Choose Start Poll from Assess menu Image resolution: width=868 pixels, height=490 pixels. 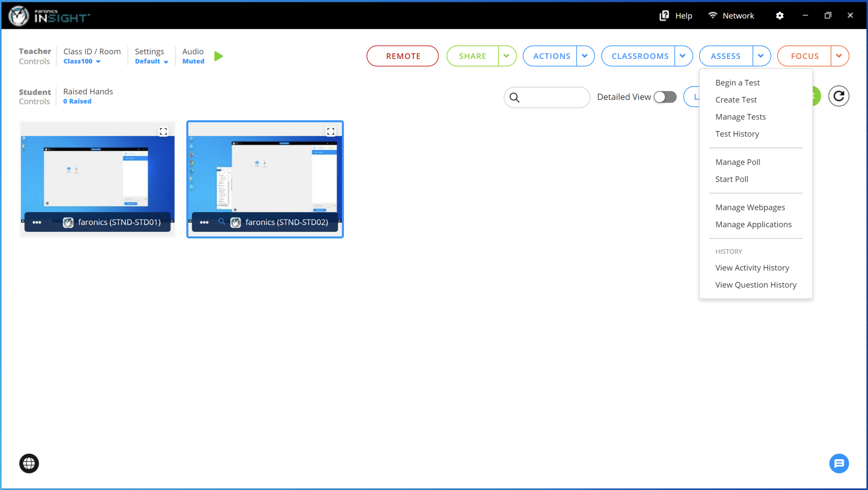point(732,179)
